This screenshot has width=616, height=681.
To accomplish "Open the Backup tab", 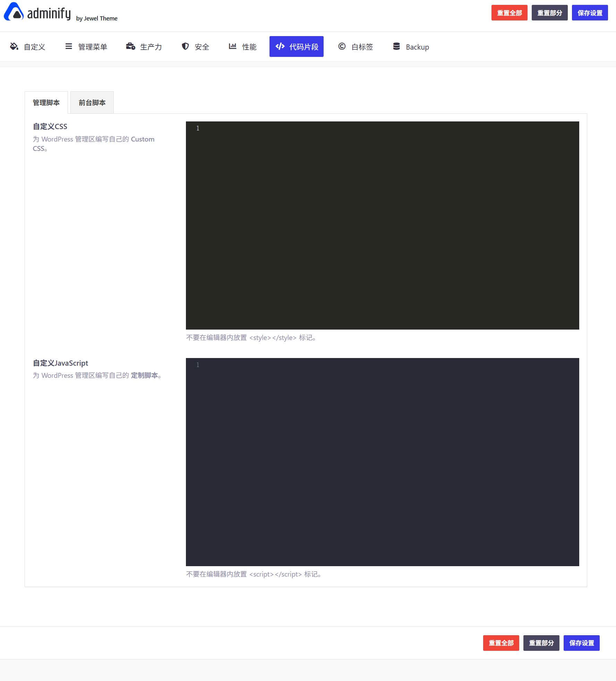I will [411, 46].
